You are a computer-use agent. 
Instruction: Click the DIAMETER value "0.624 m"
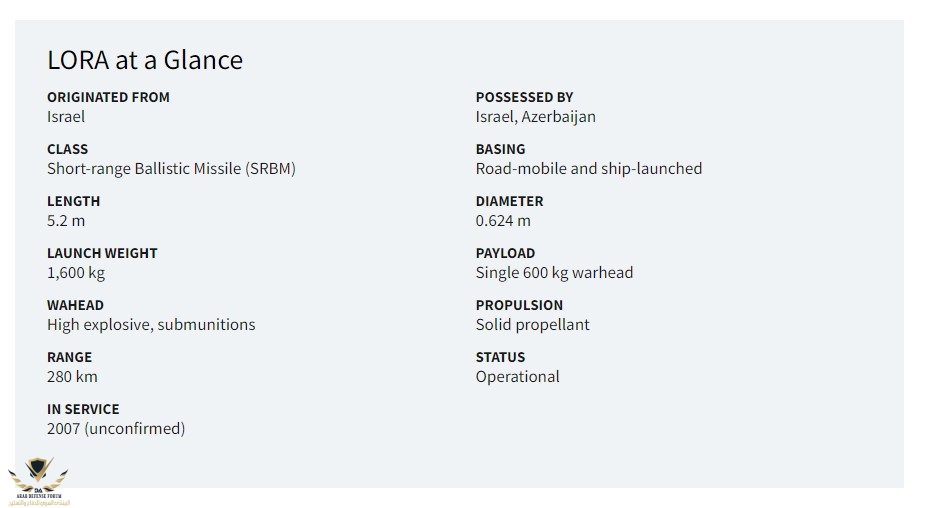[503, 221]
